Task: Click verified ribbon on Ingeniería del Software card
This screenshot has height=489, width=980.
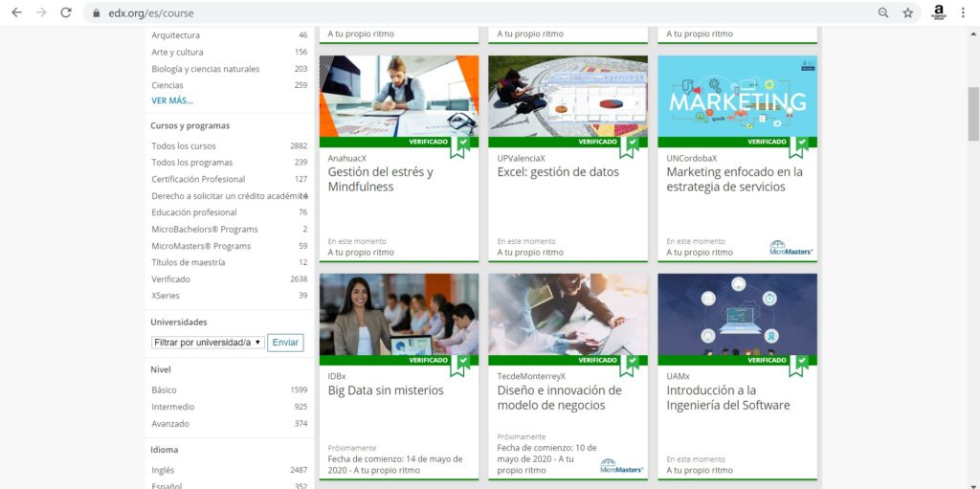Action: (799, 366)
